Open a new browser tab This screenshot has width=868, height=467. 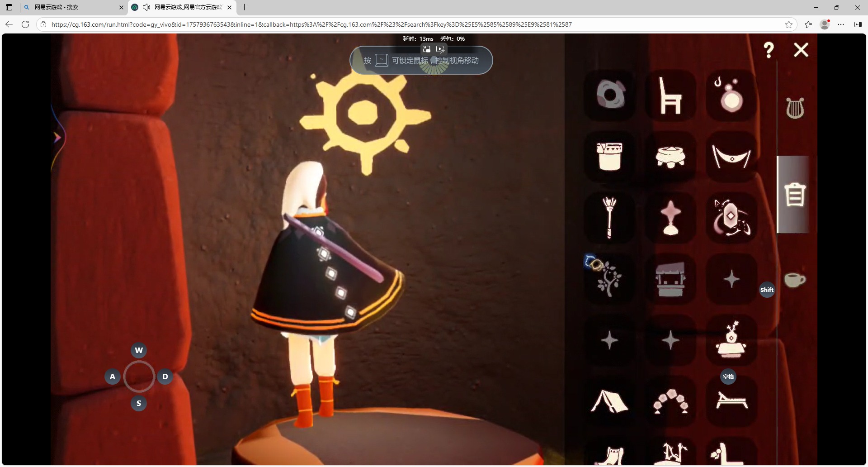coord(245,7)
